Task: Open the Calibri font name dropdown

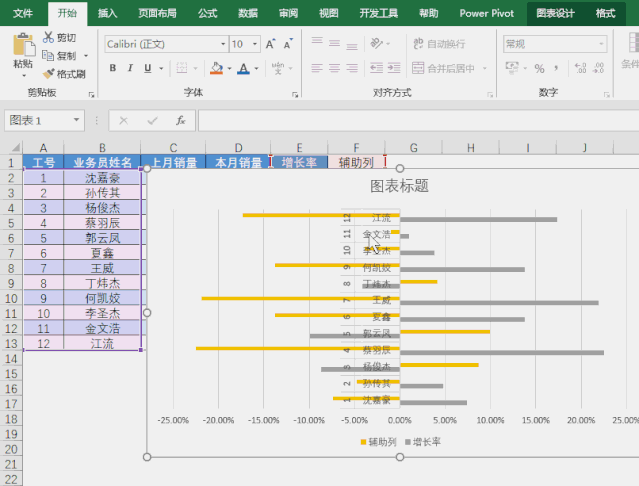Action: (x=223, y=44)
